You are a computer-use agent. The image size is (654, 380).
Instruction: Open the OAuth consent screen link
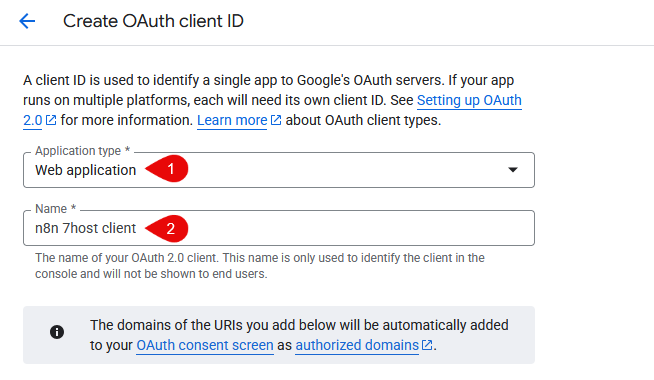click(x=205, y=345)
